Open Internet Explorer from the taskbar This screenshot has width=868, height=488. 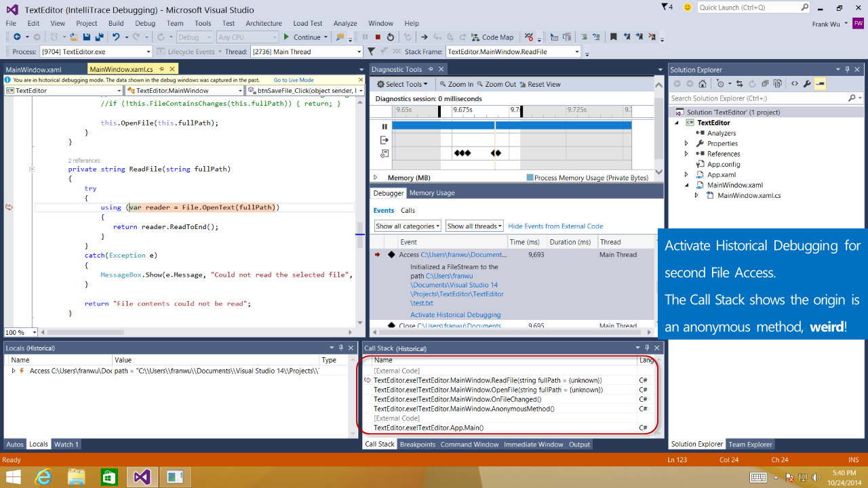[44, 477]
